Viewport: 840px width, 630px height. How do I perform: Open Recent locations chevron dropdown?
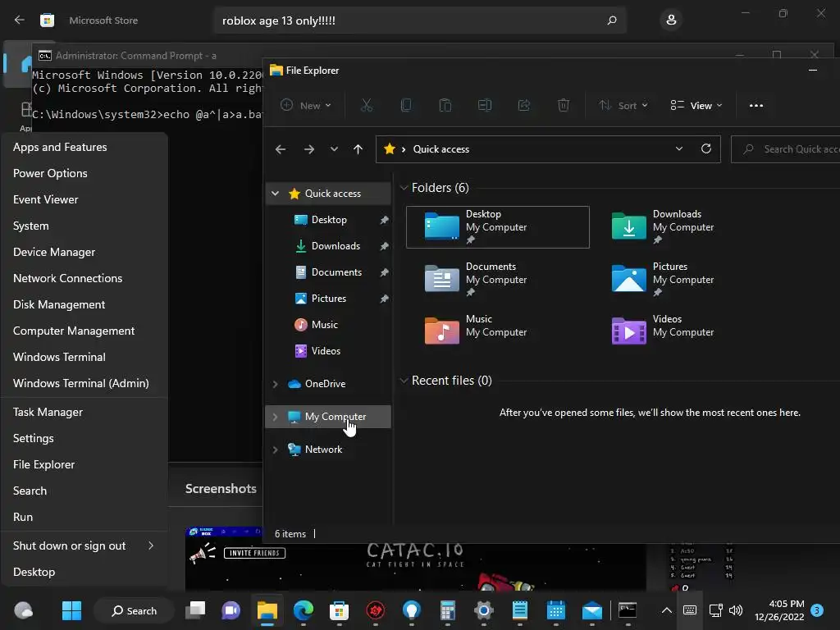pos(335,149)
